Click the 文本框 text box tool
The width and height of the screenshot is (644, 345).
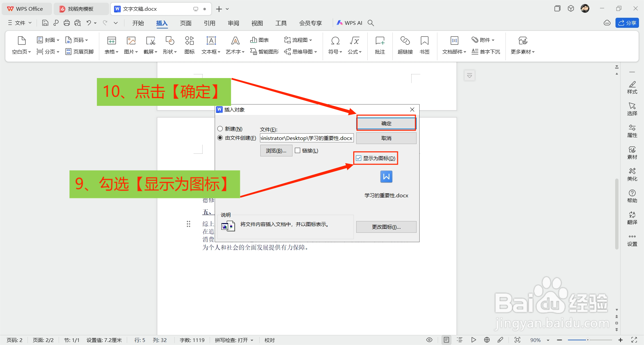211,45
